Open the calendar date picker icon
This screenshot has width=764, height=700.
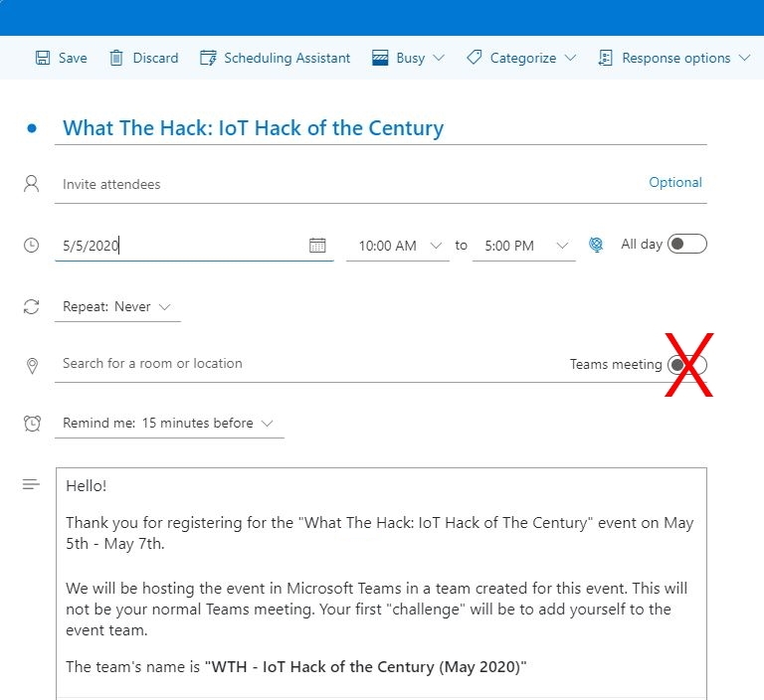[x=317, y=245]
